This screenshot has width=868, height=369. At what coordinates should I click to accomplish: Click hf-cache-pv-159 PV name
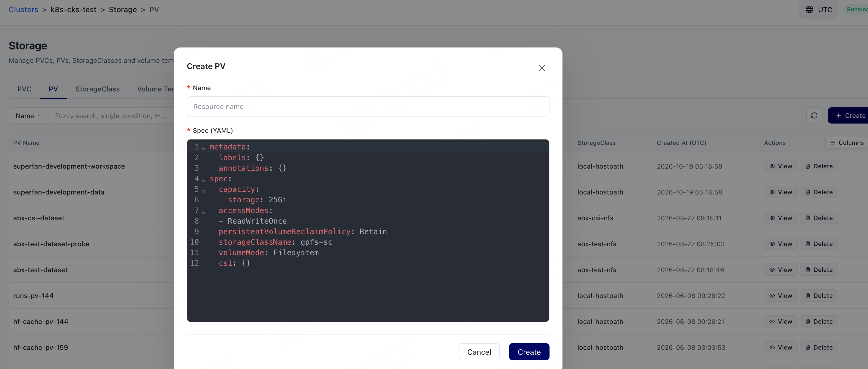[x=41, y=347]
